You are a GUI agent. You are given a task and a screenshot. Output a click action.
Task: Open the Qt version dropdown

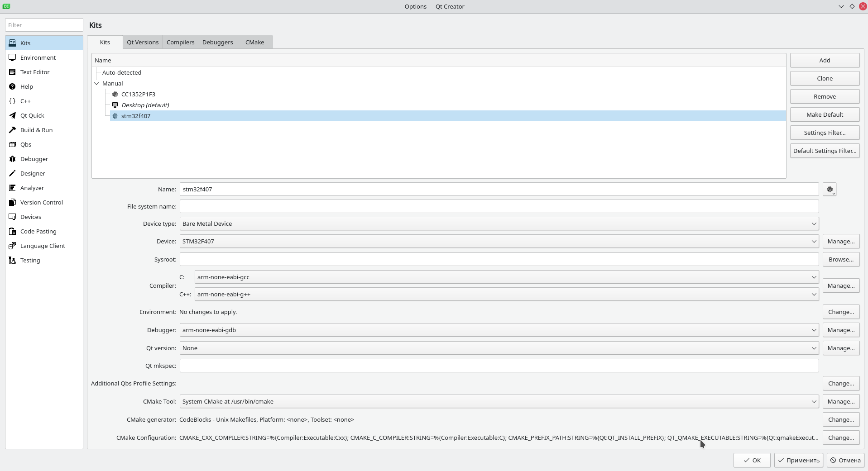(x=499, y=348)
